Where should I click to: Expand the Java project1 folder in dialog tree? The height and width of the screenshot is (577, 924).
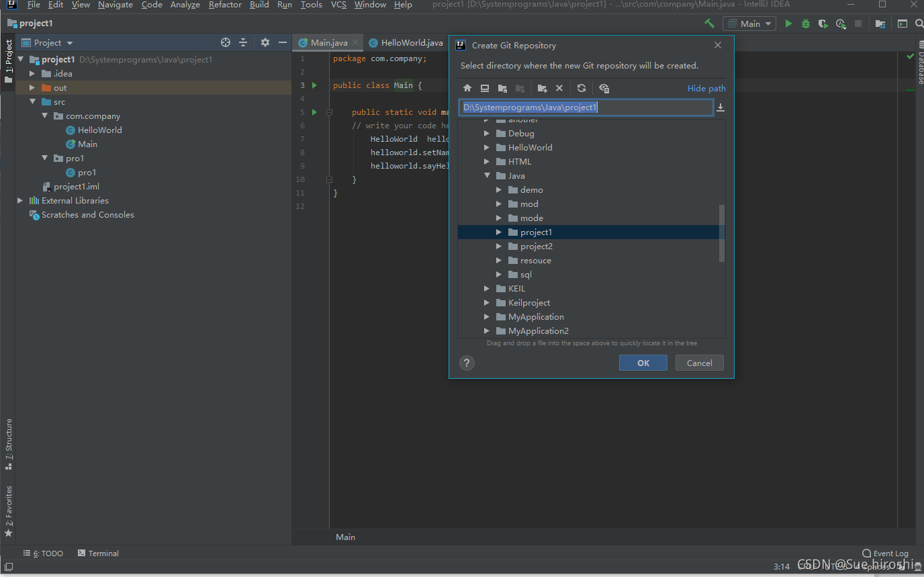pyautogui.click(x=499, y=232)
